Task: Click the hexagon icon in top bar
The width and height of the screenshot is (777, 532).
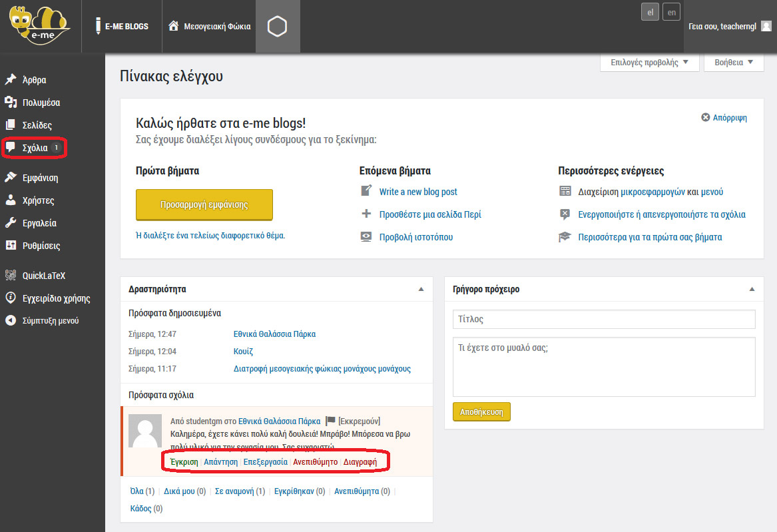Action: pos(277,26)
